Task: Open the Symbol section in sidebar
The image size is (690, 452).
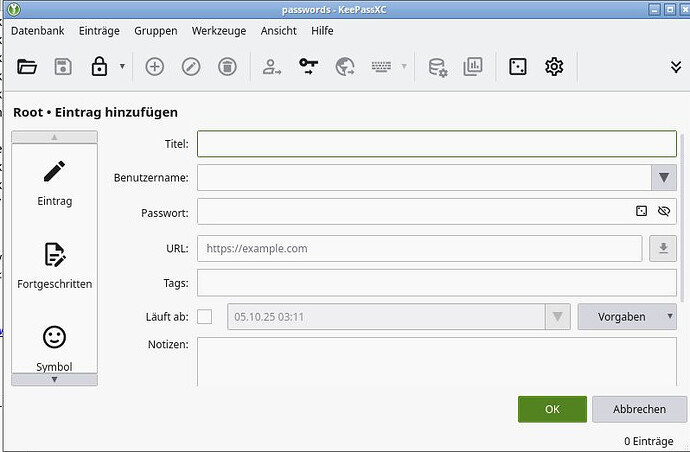Action: coord(54,346)
